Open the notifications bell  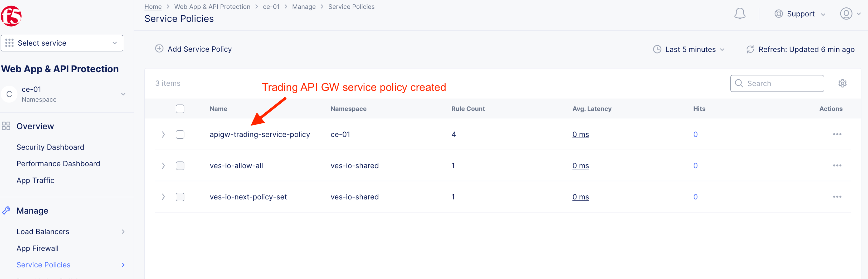point(740,14)
